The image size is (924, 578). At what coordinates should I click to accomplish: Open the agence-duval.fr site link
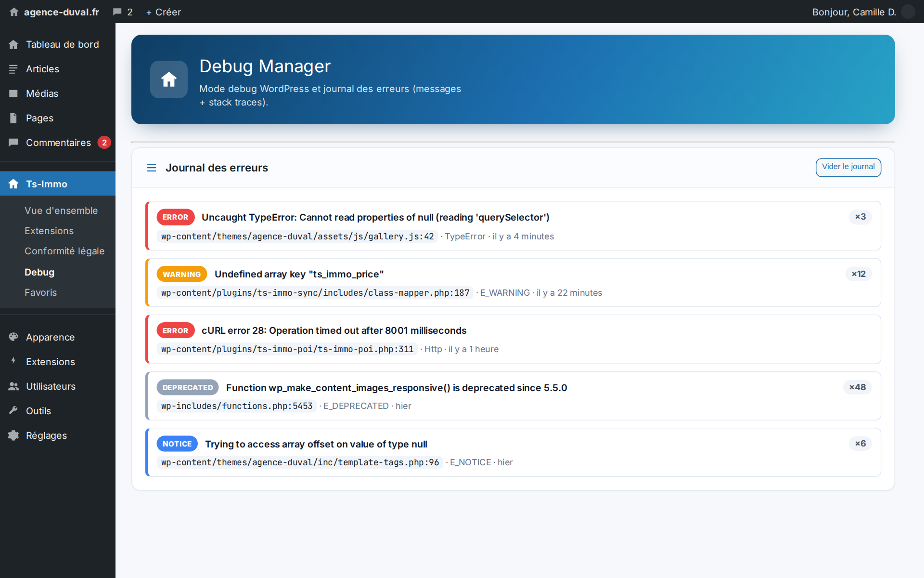[62, 12]
